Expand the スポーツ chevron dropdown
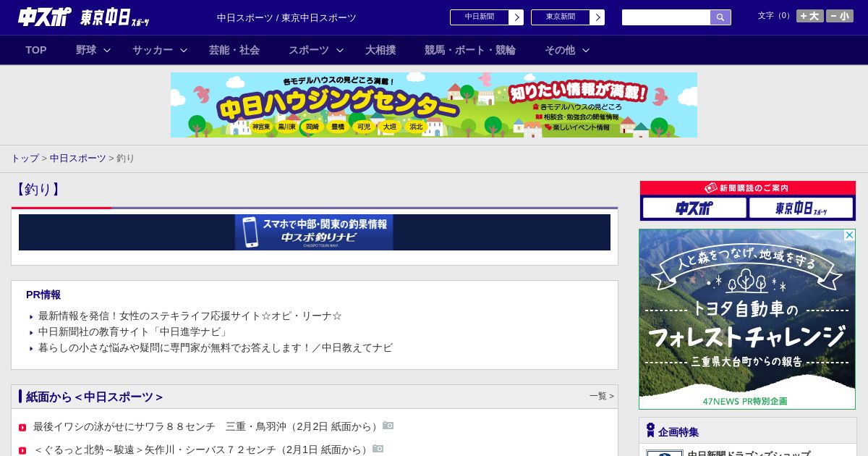The width and height of the screenshot is (868, 456). click(x=340, y=50)
